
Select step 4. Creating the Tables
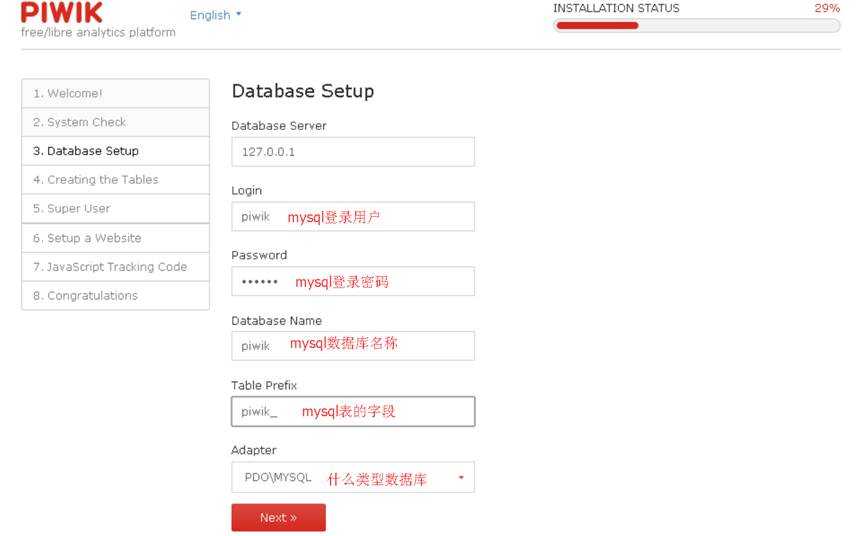(115, 180)
